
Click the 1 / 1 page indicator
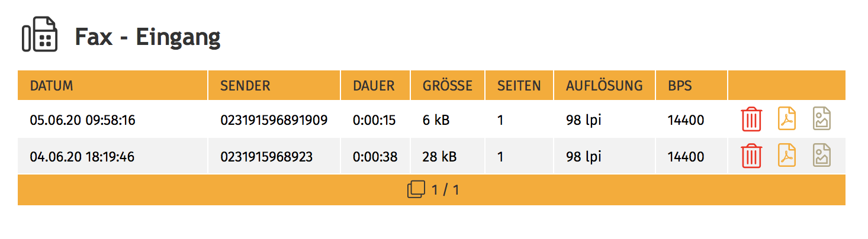click(445, 190)
